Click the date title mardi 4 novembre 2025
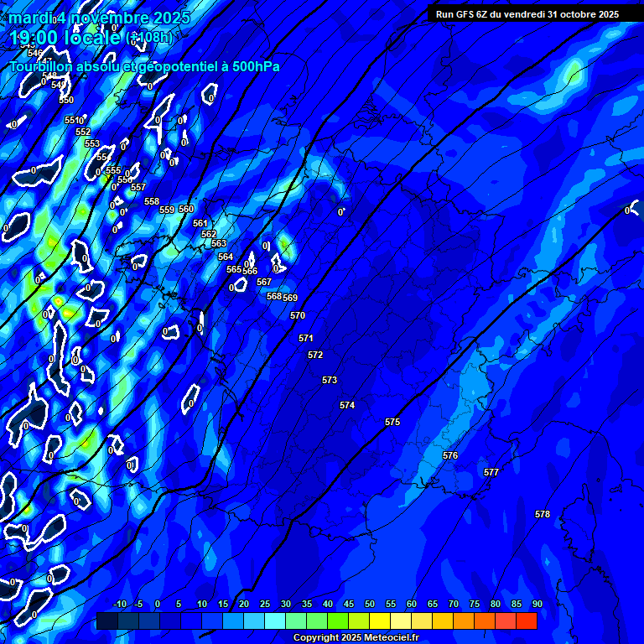Screen dimensions: 644x644 click(x=99, y=17)
